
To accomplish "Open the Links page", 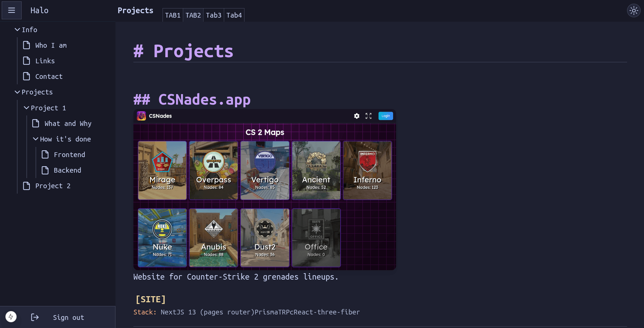I will 45,61.
